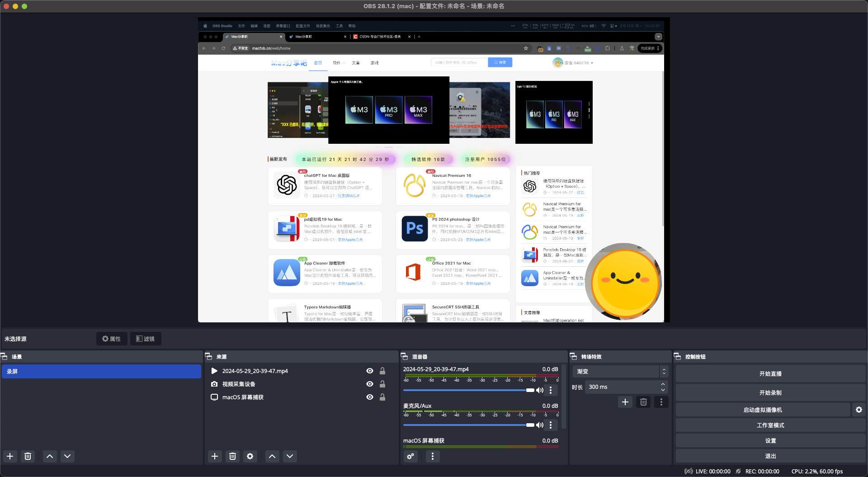Toggle visibility of macOS 屏幕捕获 source

(x=370, y=397)
